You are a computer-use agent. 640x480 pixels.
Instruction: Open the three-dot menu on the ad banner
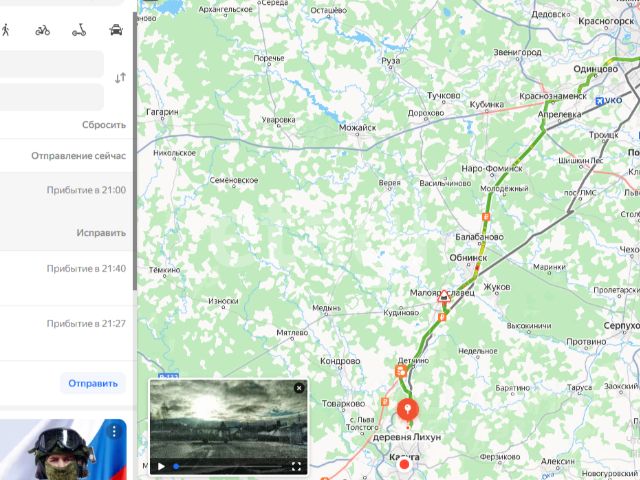[x=114, y=431]
